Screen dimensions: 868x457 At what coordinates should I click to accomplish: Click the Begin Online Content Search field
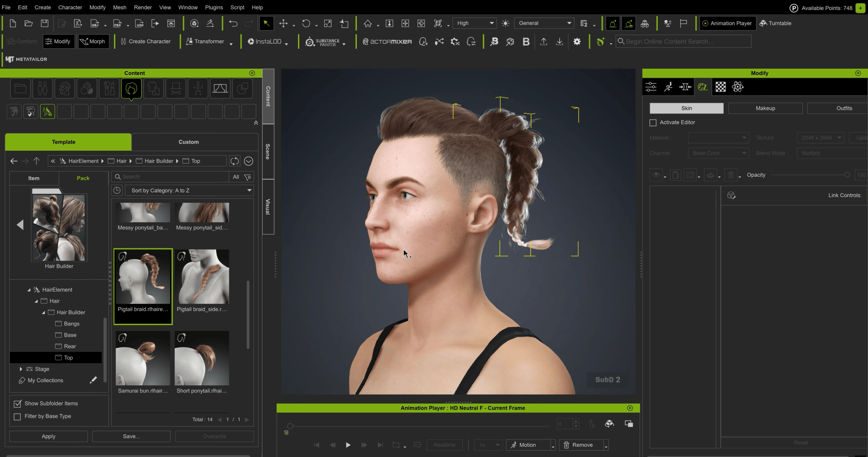tap(683, 42)
